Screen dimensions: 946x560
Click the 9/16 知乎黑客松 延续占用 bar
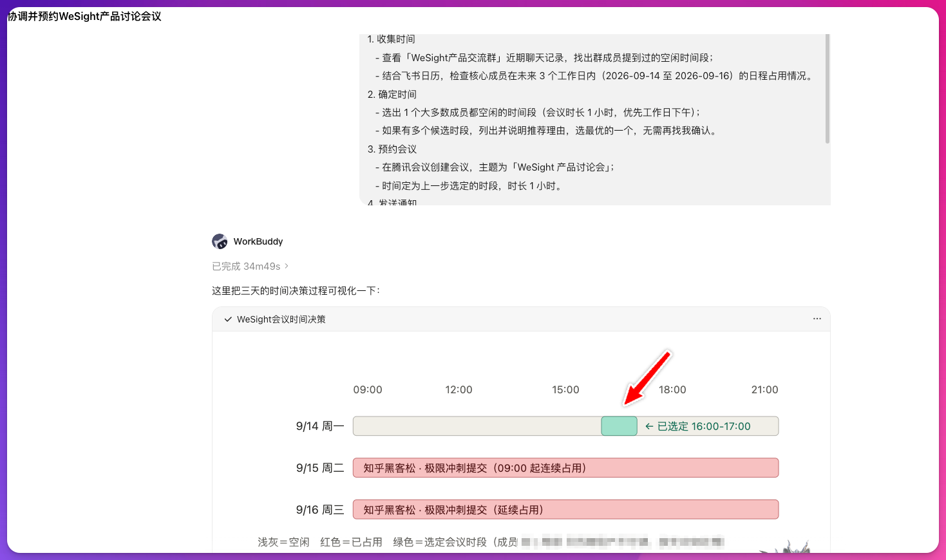[565, 510]
